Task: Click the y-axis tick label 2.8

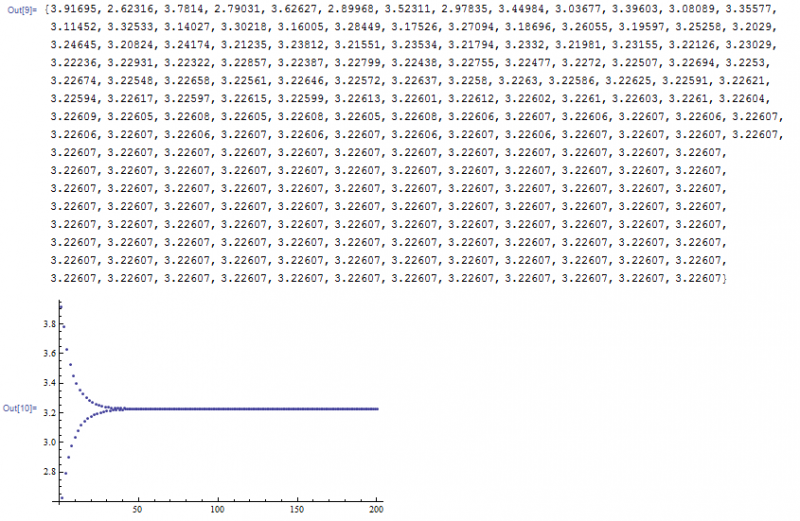Action: 49,472
